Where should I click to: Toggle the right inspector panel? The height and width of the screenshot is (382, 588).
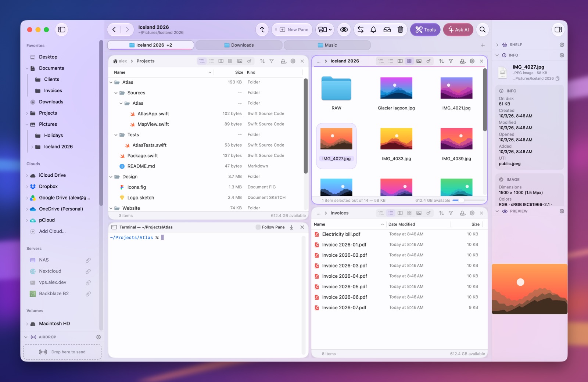coord(558,30)
